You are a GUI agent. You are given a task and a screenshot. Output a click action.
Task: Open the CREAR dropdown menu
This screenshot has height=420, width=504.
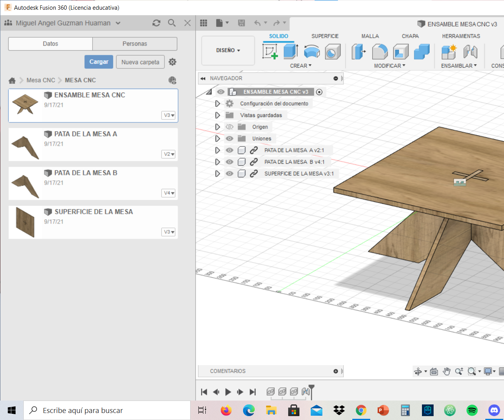click(301, 66)
